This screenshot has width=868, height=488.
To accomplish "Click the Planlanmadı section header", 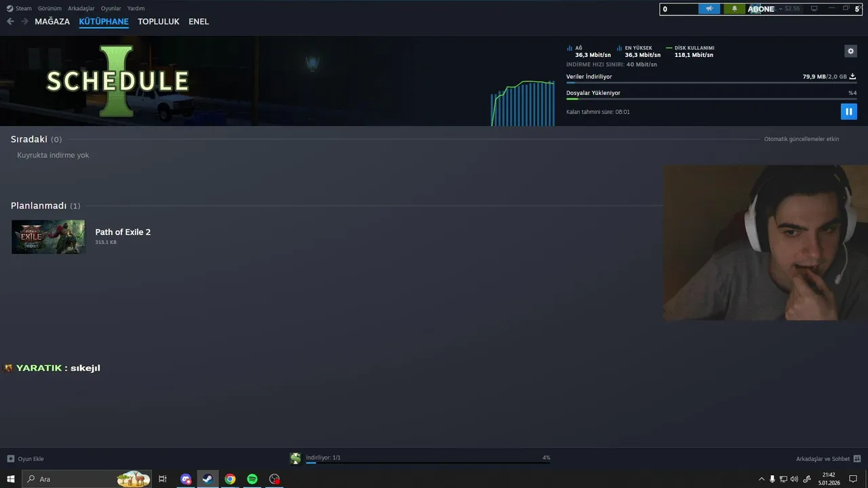I will click(45, 205).
